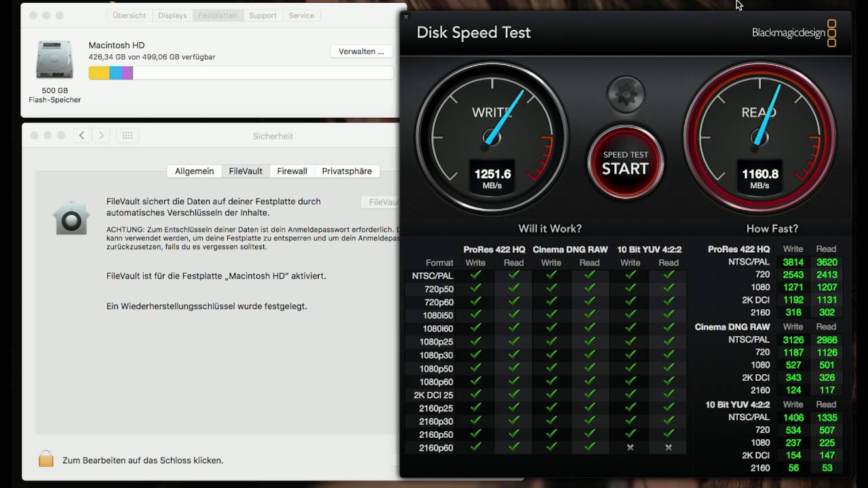868x488 pixels.
Task: Click the Macintosh HD drive icon
Action: point(54,60)
